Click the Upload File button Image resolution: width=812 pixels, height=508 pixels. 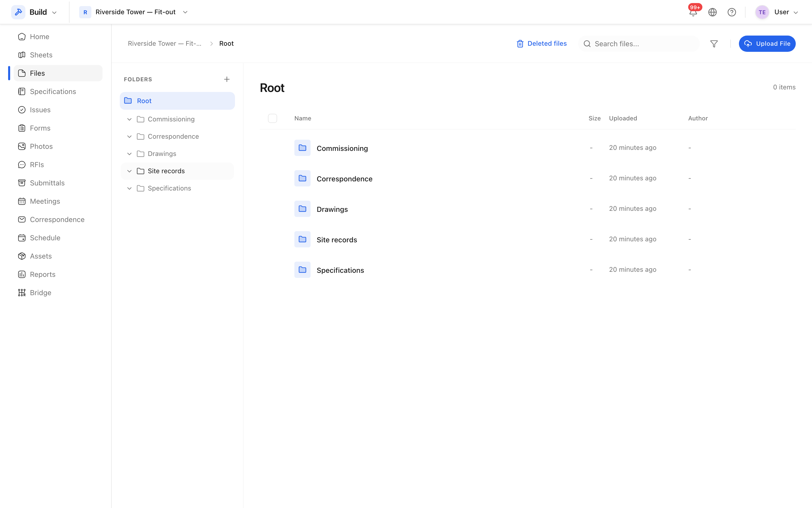point(767,44)
